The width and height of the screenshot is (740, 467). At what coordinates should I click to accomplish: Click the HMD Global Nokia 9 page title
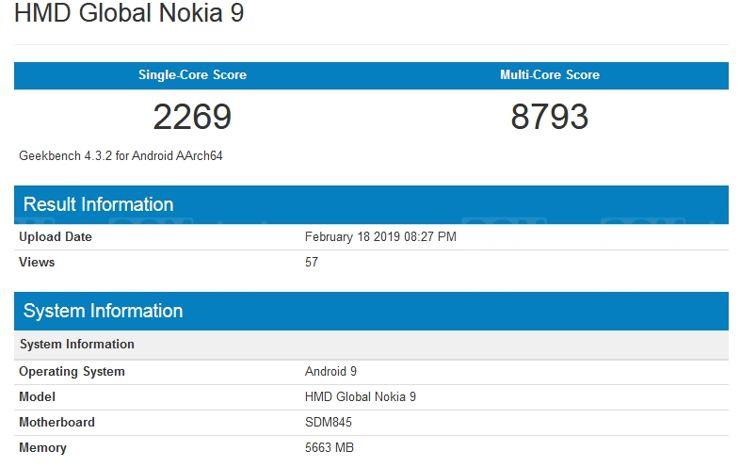tap(129, 12)
